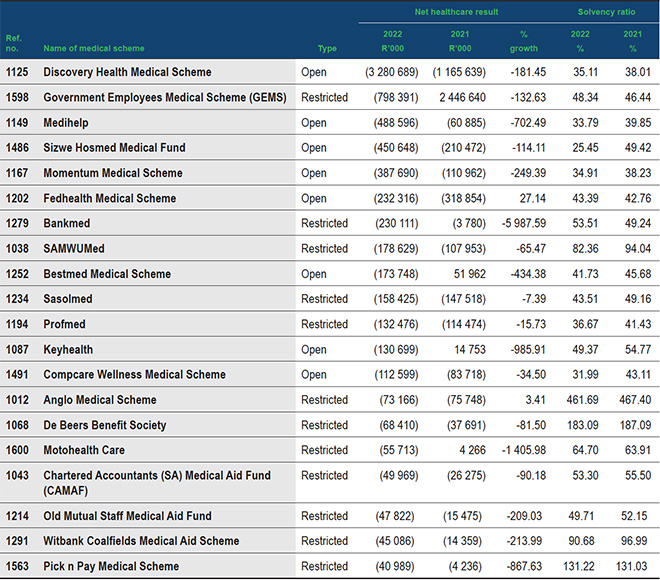Click Motohealth Care scheme name
This screenshot has height=580, width=660.
(84, 450)
